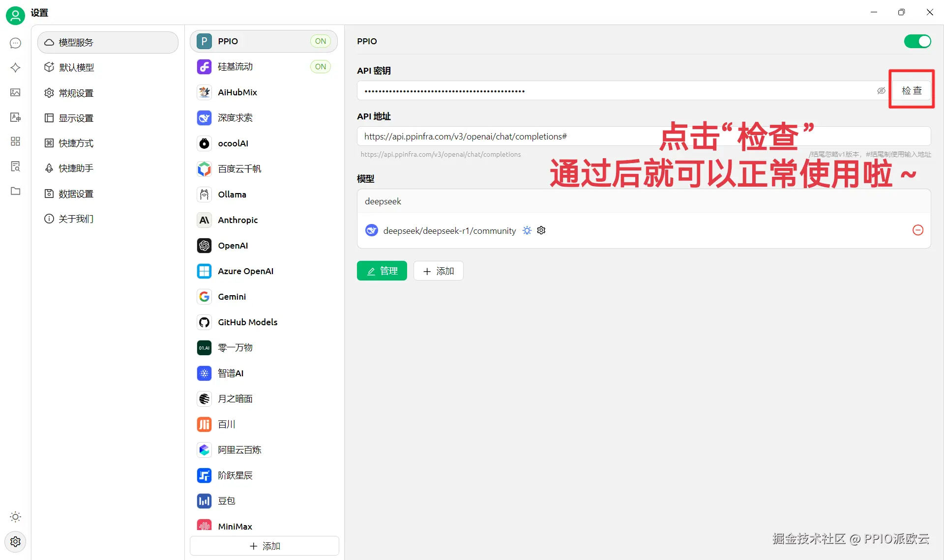Select Anthropic in provider list

pyautogui.click(x=237, y=220)
